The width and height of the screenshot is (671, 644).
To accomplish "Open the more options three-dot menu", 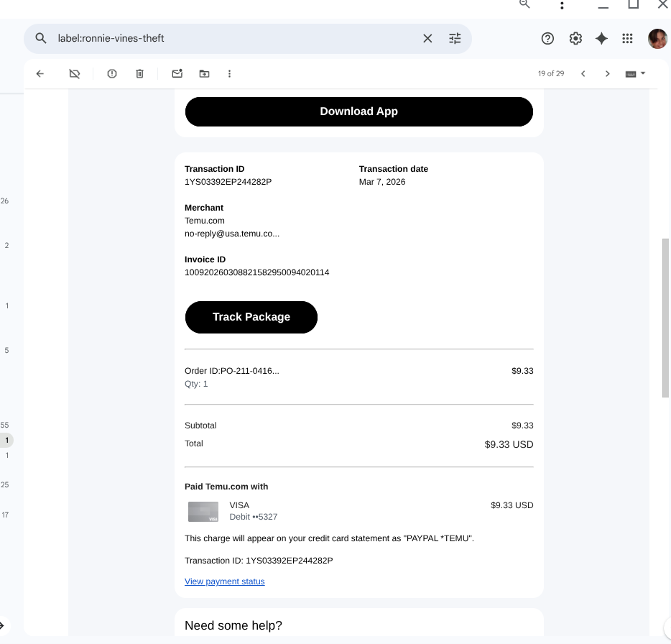I will (x=230, y=73).
